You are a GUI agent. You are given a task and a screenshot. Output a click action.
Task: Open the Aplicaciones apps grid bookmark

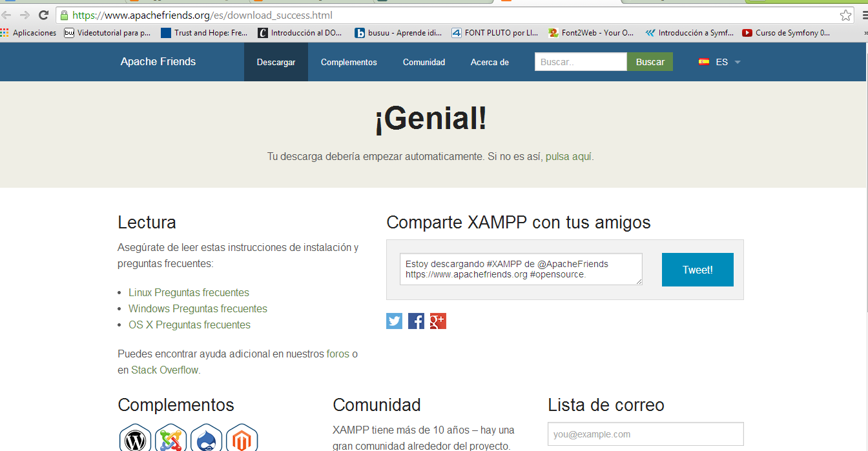tap(29, 32)
